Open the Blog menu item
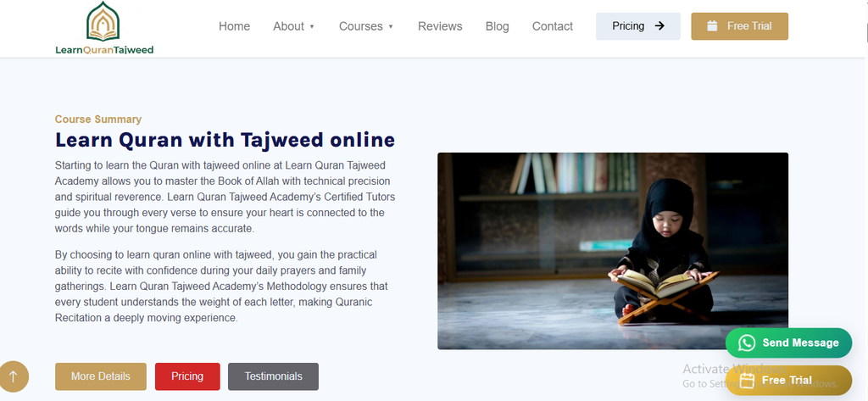This screenshot has height=401, width=868. point(497,26)
